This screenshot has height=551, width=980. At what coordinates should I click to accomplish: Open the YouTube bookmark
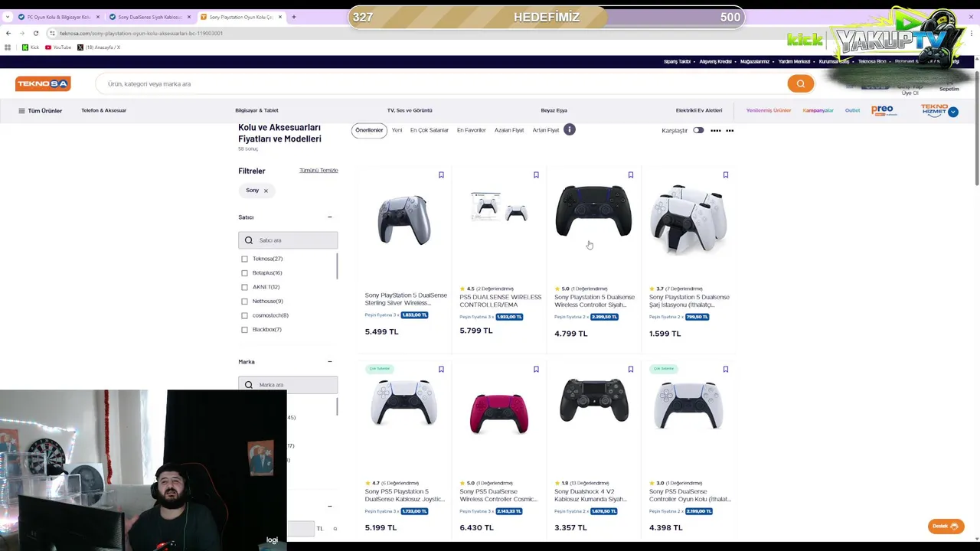[58, 47]
